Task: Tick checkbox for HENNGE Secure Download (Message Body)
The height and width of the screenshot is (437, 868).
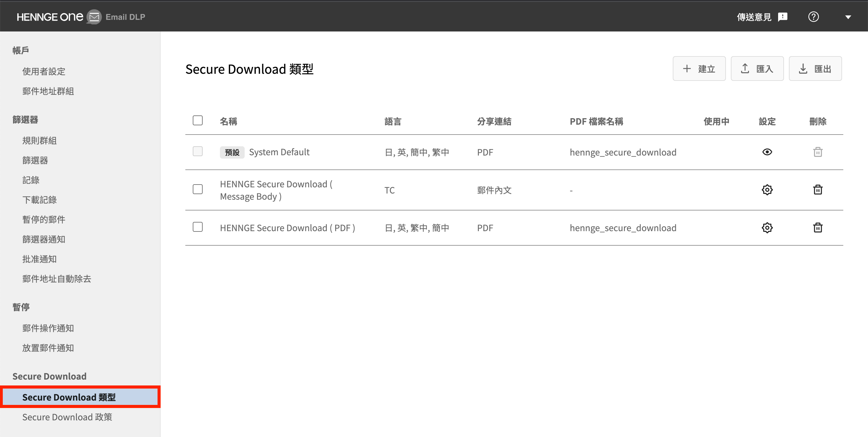Action: click(x=198, y=189)
